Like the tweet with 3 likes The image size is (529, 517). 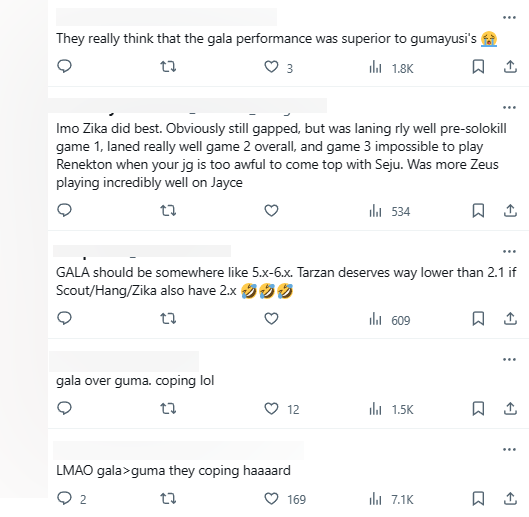click(271, 66)
